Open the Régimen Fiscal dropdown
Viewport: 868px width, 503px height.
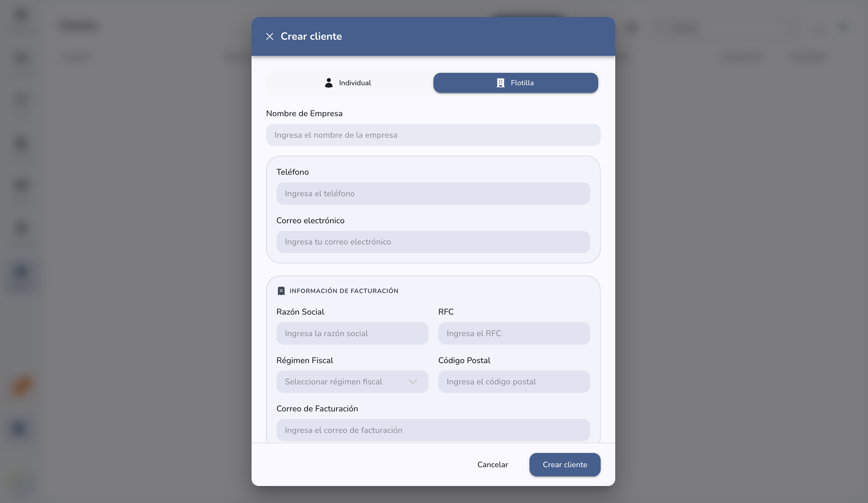[352, 382]
